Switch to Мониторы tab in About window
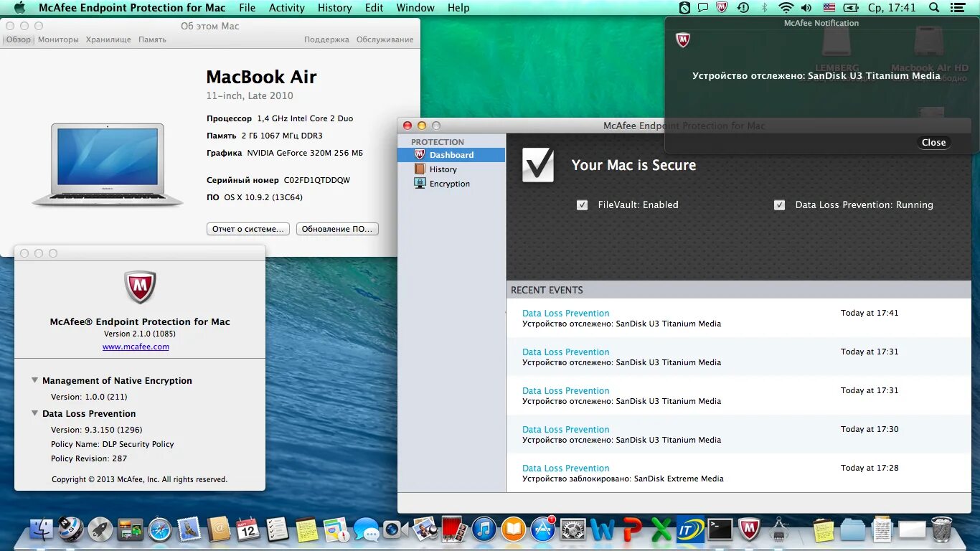The width and height of the screenshot is (980, 551). point(58,39)
